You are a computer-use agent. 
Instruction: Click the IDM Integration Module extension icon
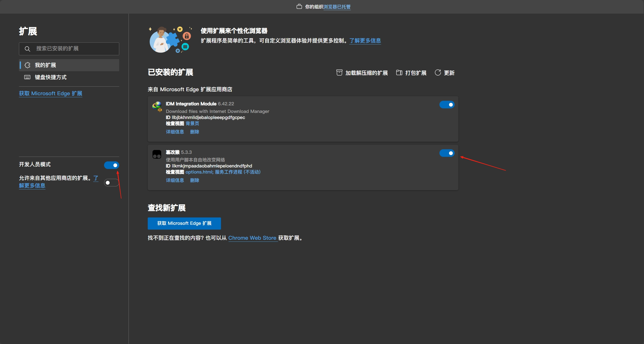click(x=157, y=106)
